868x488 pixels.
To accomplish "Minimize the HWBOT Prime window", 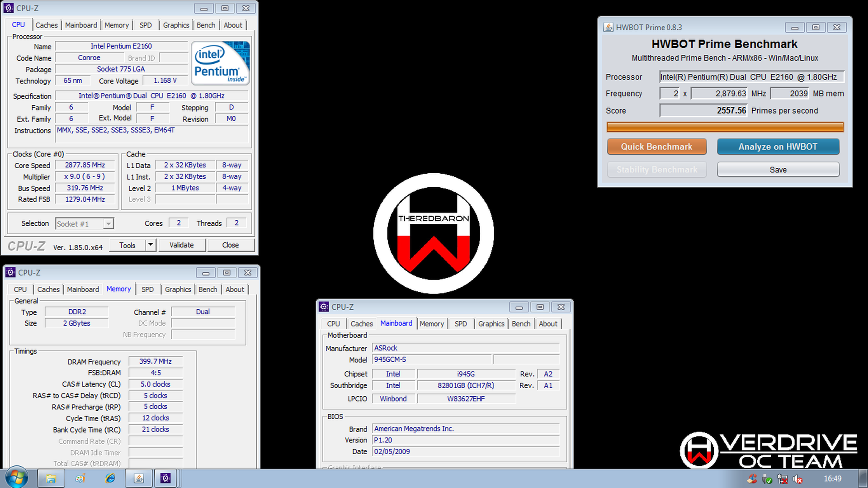I will [x=795, y=28].
